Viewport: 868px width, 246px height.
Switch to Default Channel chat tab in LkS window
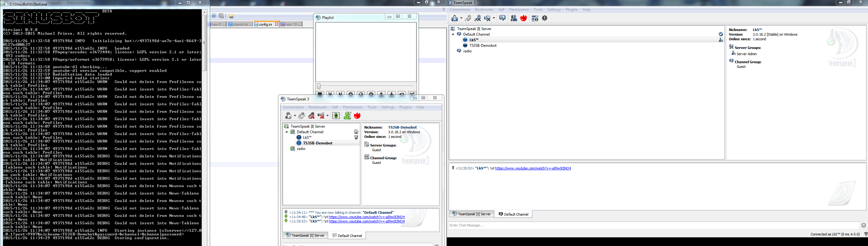[x=513, y=214]
